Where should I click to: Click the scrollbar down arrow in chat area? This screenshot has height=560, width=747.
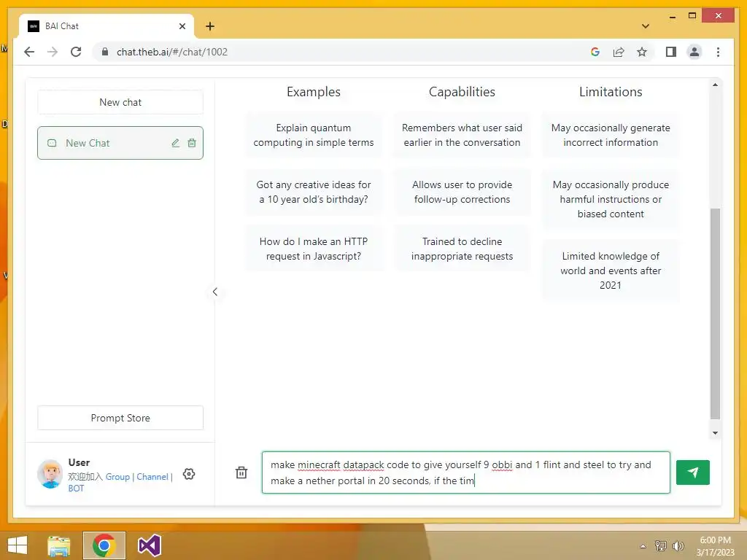click(715, 433)
